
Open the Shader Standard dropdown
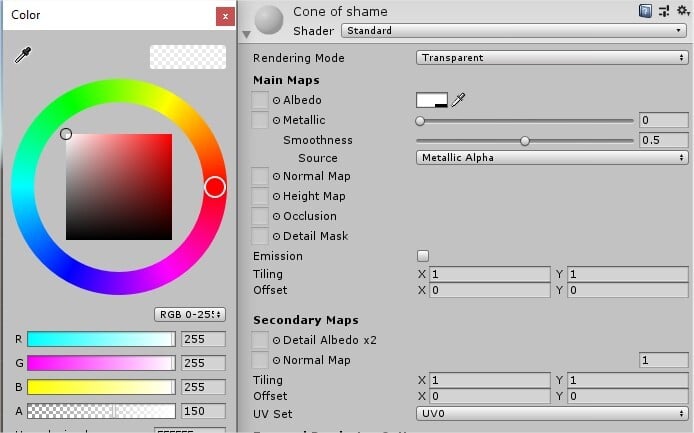click(514, 31)
